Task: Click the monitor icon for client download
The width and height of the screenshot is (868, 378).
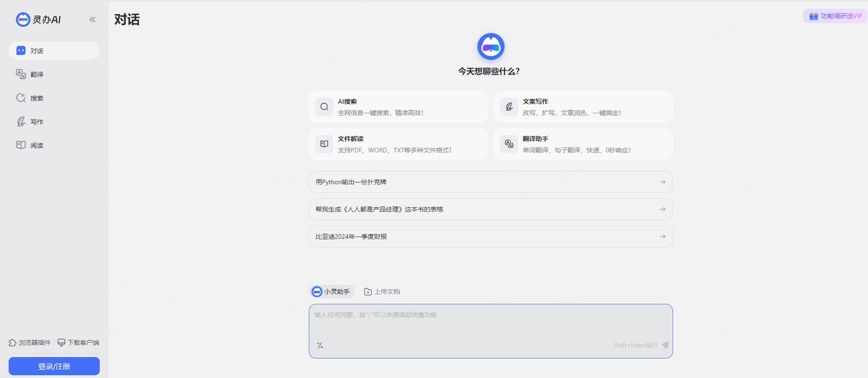Action: coord(61,343)
